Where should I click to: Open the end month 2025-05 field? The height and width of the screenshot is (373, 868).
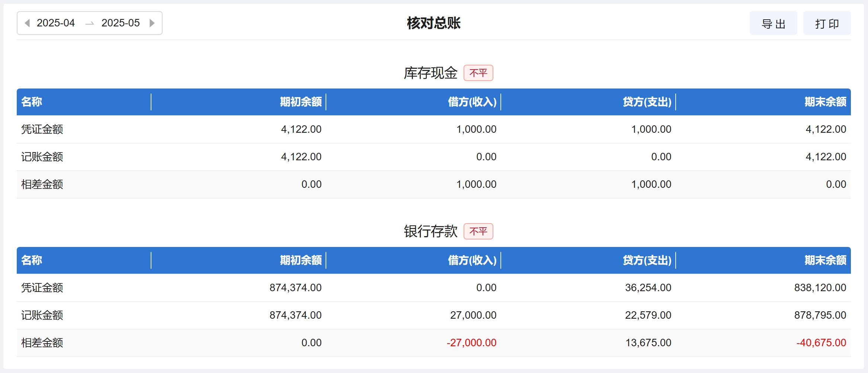(x=121, y=23)
